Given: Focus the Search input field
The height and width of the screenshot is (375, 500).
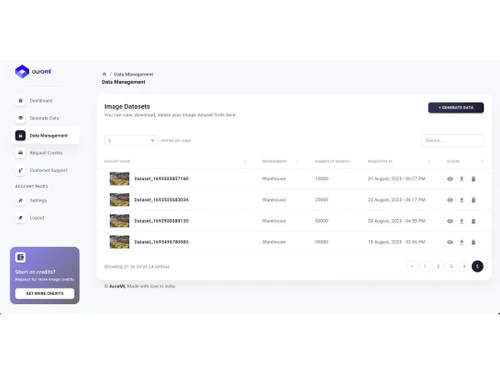Looking at the screenshot, I should coord(452,140).
